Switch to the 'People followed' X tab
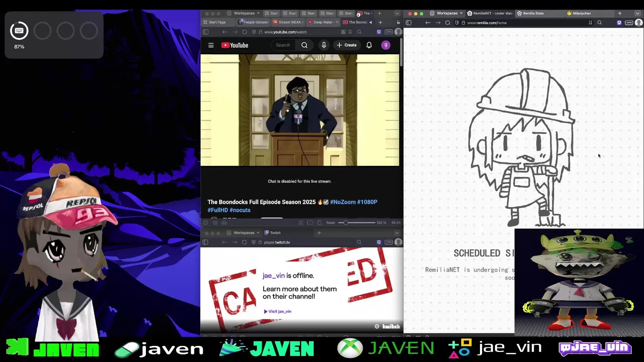The image size is (644, 362). (x=254, y=22)
